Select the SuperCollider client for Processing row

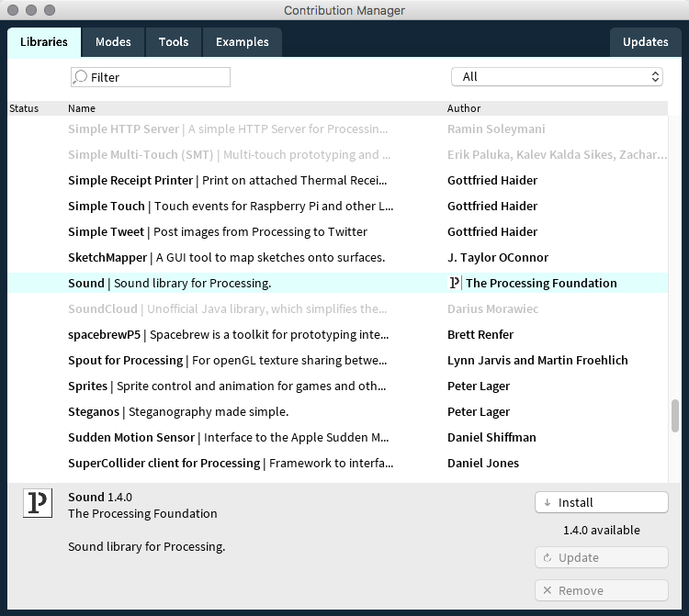337,463
